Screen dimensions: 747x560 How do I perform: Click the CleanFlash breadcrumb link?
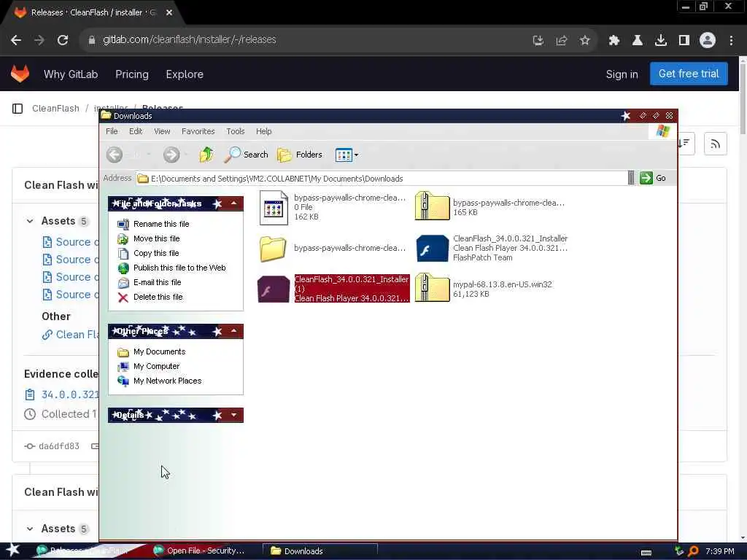click(55, 109)
